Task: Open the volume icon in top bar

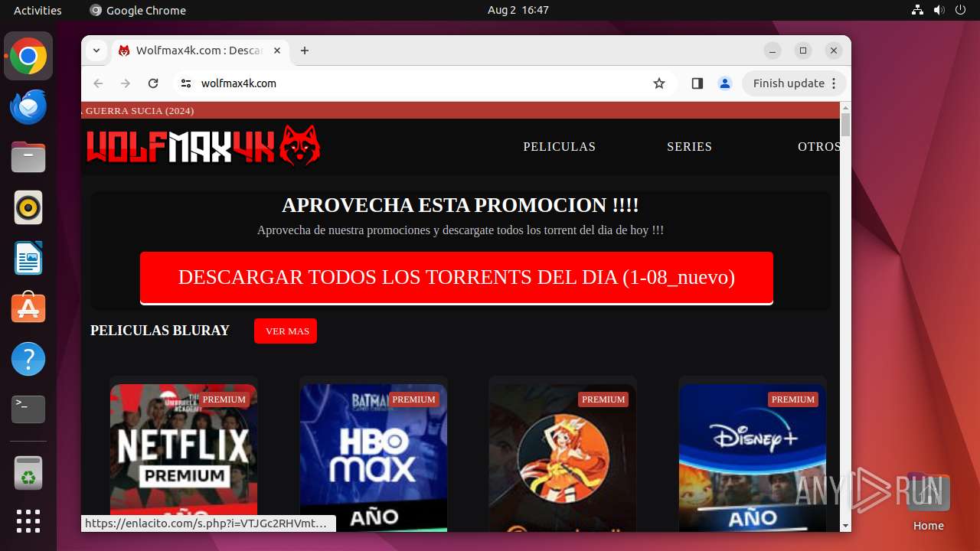Action: tap(939, 10)
